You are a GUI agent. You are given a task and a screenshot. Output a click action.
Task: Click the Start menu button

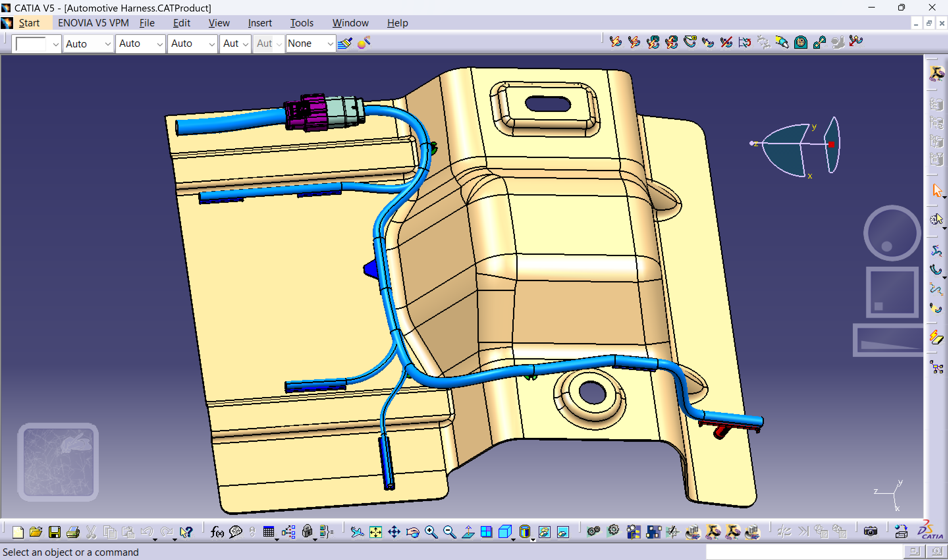pos(29,23)
